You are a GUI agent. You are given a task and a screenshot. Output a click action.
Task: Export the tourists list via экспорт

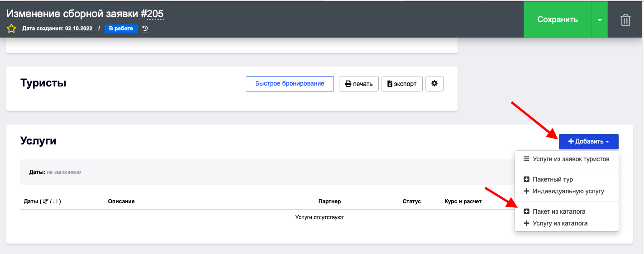click(x=402, y=84)
